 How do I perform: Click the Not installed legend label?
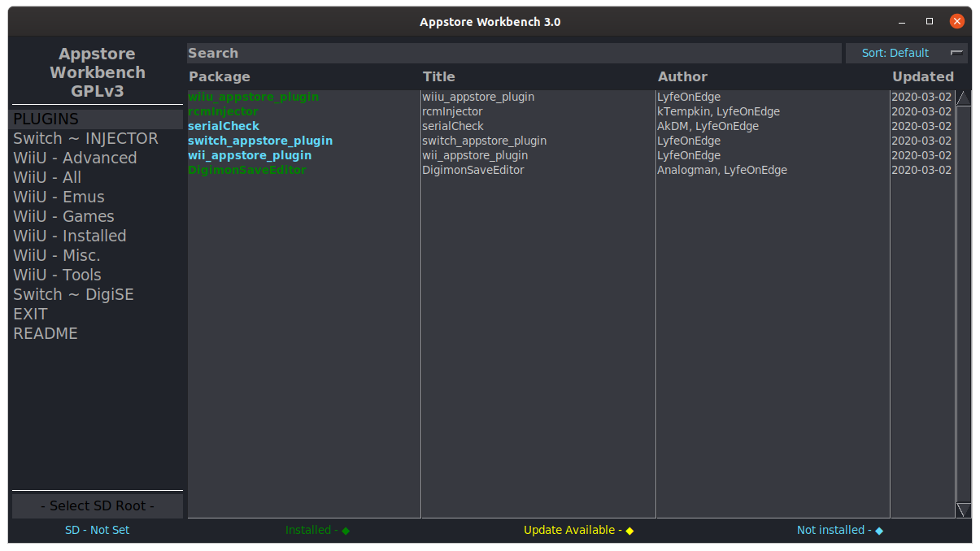[840, 530]
